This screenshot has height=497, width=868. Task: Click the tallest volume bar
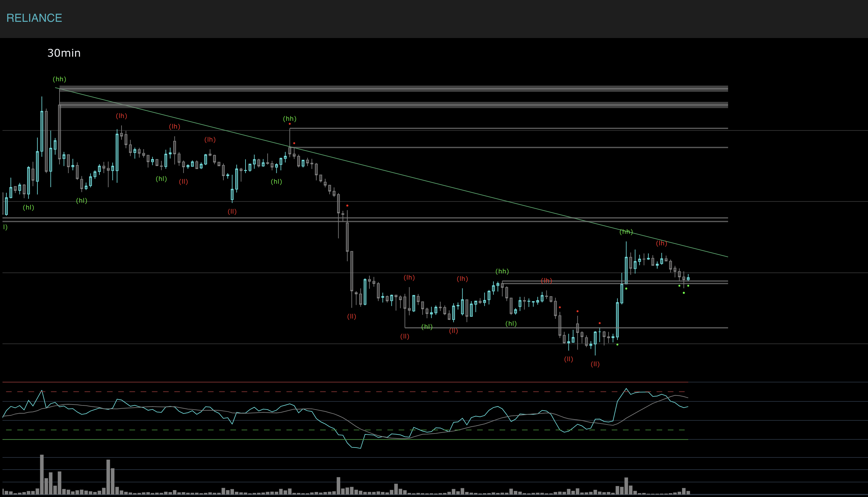(x=42, y=475)
